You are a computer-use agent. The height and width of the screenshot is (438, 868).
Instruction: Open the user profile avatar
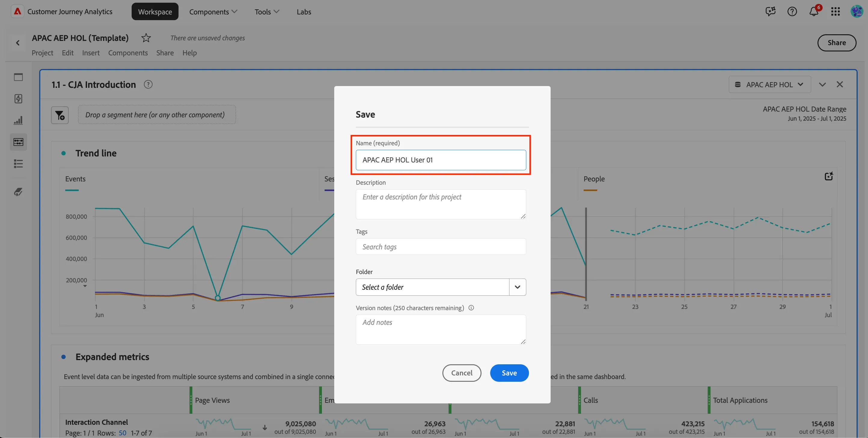click(x=857, y=11)
